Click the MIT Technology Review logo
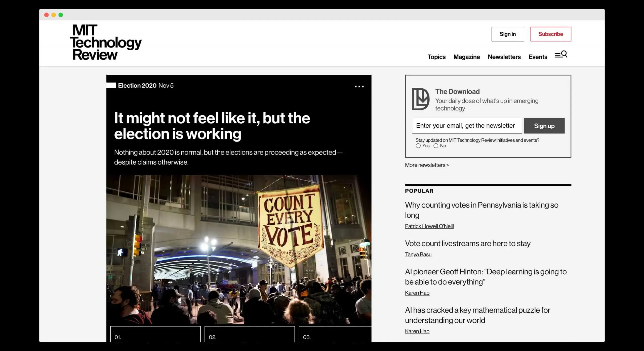Screen dimensions: 644x351 click(106, 42)
